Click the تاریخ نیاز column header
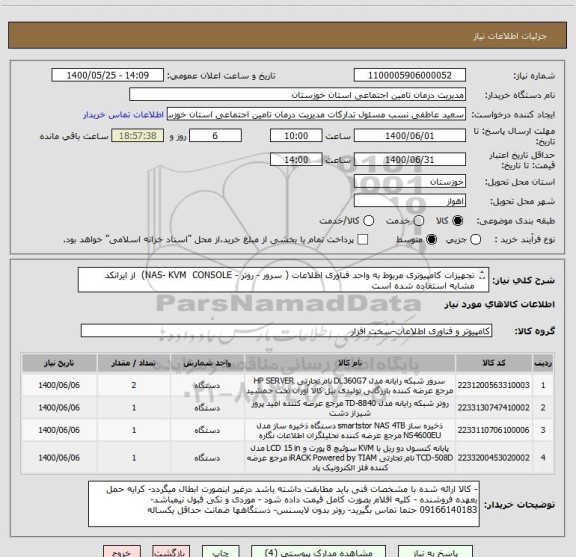Screen dimensions: 576x557 coord(59,363)
